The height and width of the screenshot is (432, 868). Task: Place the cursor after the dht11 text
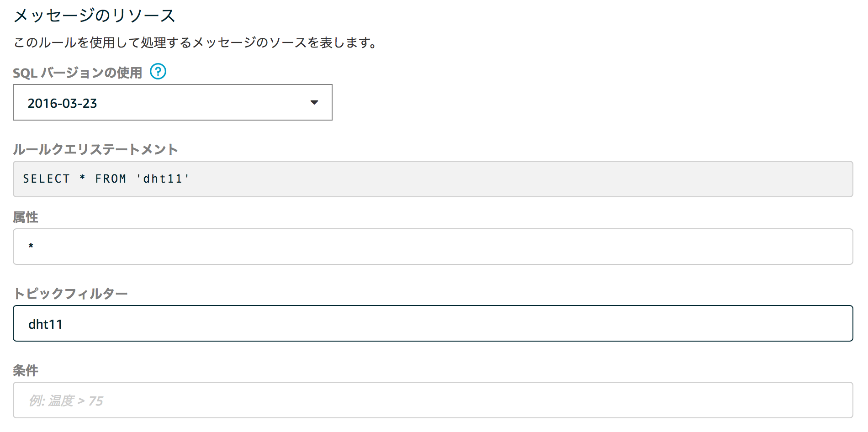click(x=64, y=324)
